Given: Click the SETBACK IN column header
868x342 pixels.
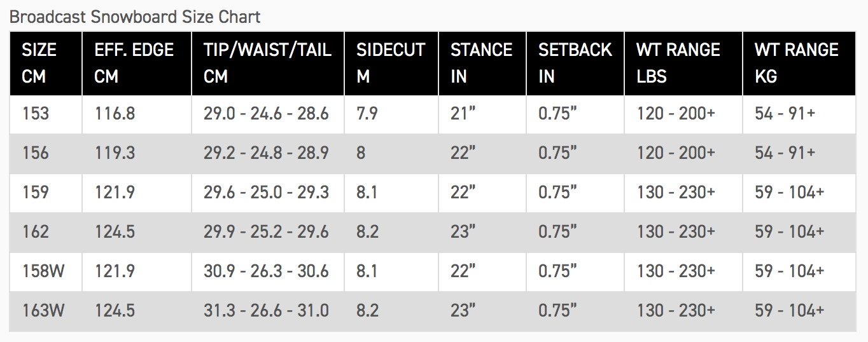Looking at the screenshot, I should (575, 63).
